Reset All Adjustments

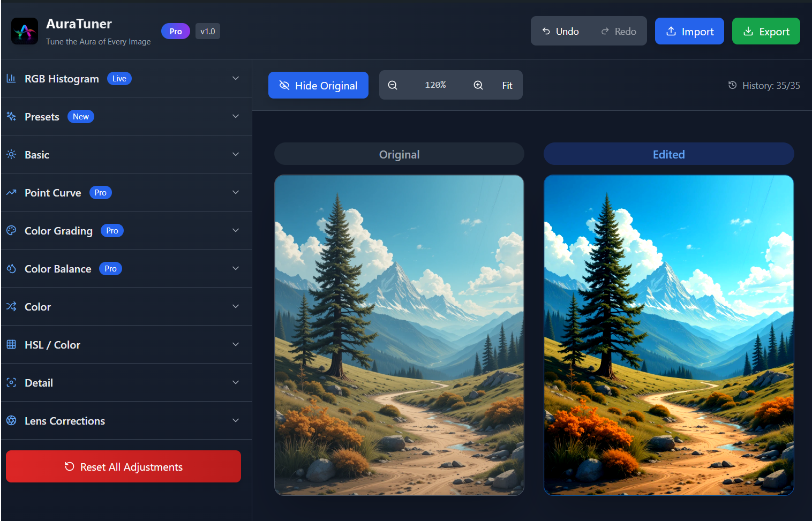123,466
